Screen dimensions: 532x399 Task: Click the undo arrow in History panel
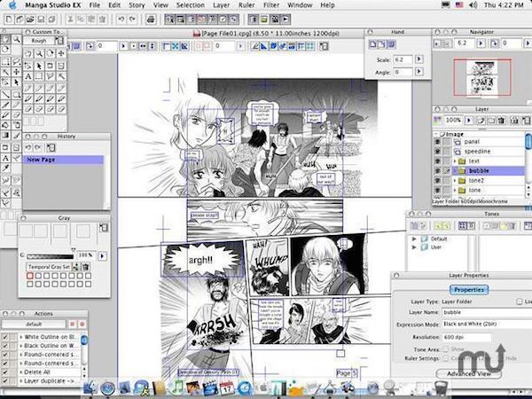click(x=28, y=147)
